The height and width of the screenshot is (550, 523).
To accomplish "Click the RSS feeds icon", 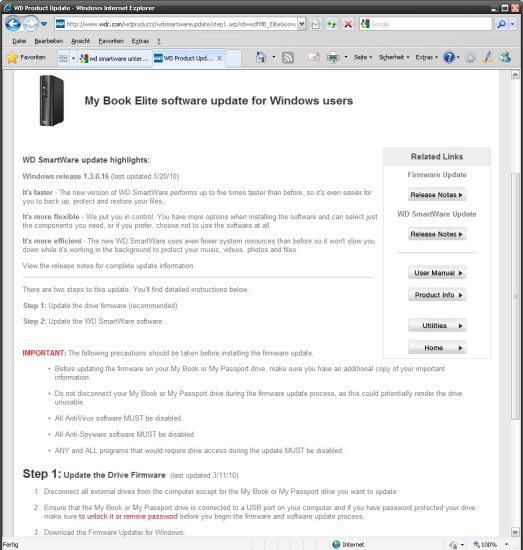I will pyautogui.click(x=288, y=58).
